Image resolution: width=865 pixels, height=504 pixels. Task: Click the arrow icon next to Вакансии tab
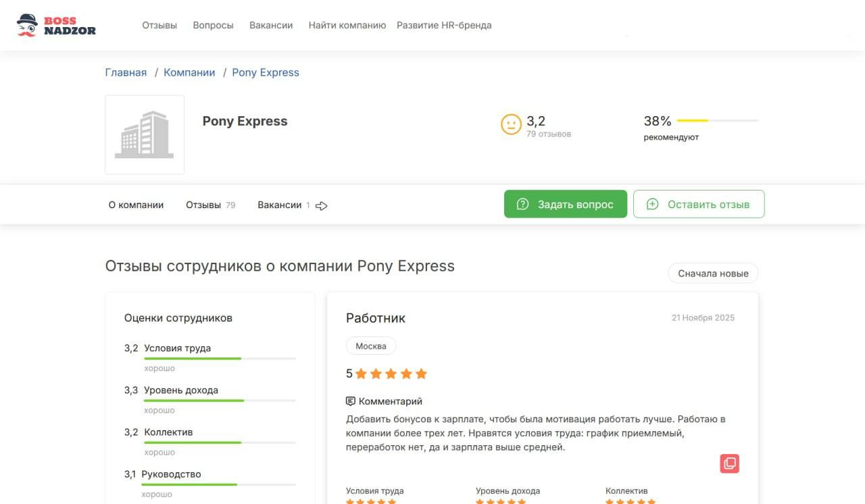point(322,205)
